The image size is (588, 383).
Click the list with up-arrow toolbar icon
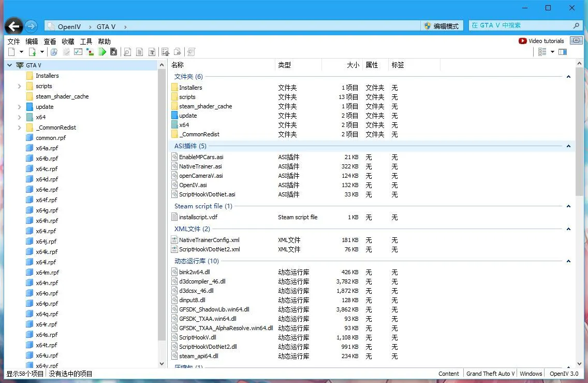click(166, 52)
